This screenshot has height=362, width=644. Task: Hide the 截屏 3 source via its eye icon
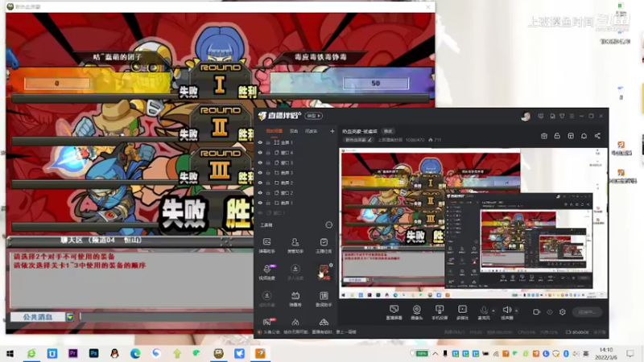(x=260, y=173)
